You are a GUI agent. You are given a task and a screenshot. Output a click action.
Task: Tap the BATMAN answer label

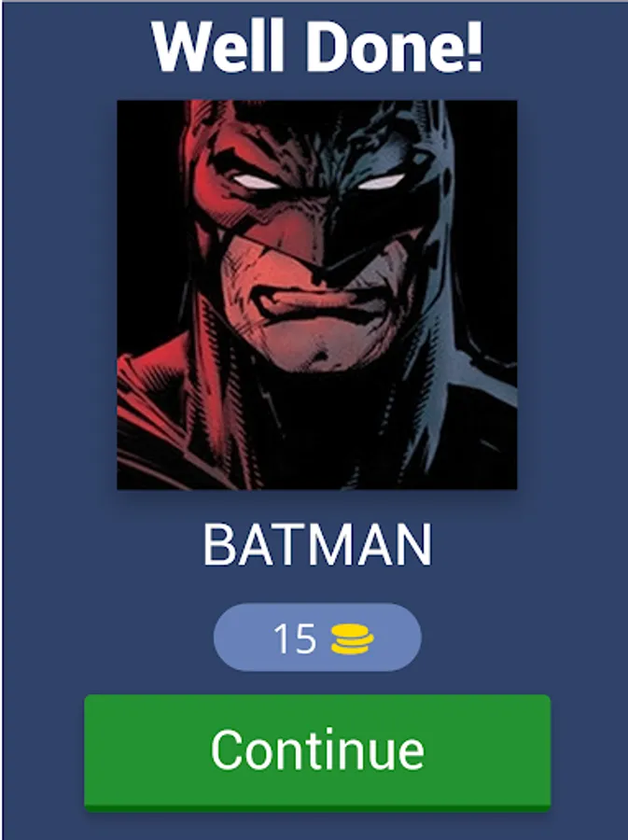[x=317, y=545]
